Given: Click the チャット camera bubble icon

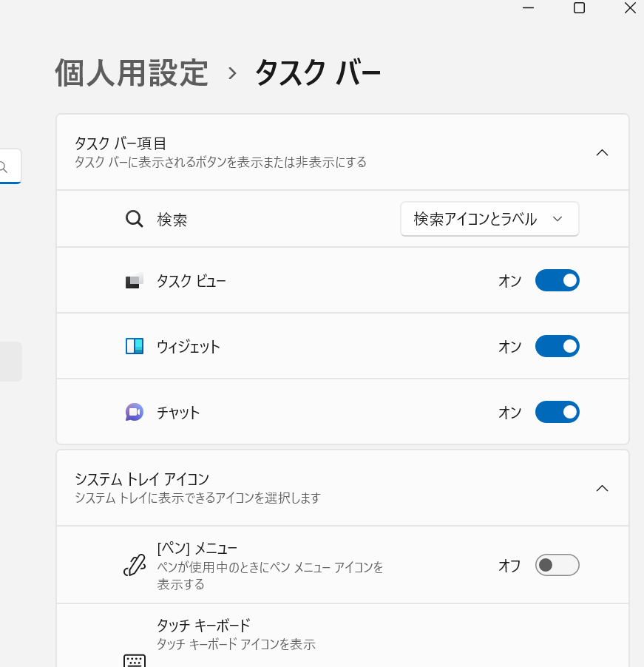Looking at the screenshot, I should 134,412.
